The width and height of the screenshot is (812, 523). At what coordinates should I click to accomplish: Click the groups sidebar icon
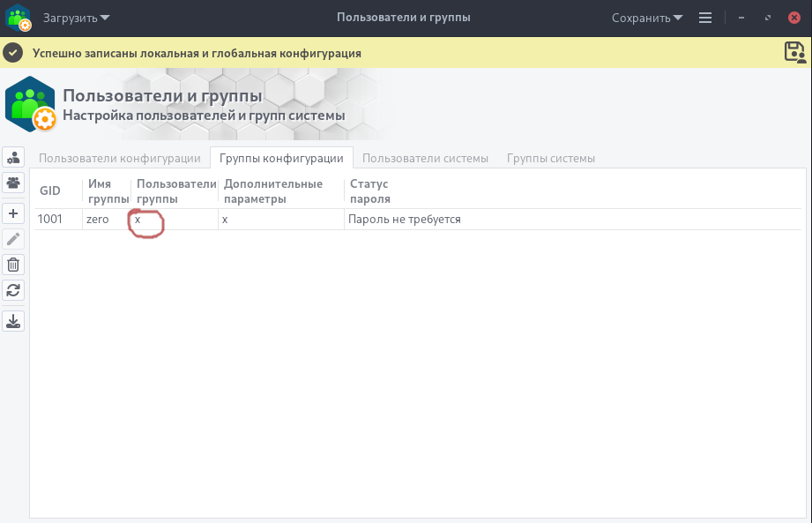tap(13, 183)
